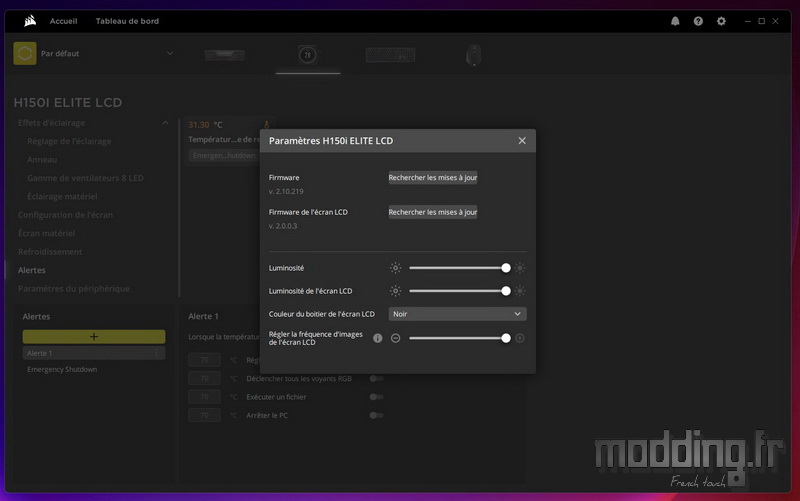Click the high brightness icon for Luminosité
Screen dimensions: 800x501
pyautogui.click(x=519, y=268)
